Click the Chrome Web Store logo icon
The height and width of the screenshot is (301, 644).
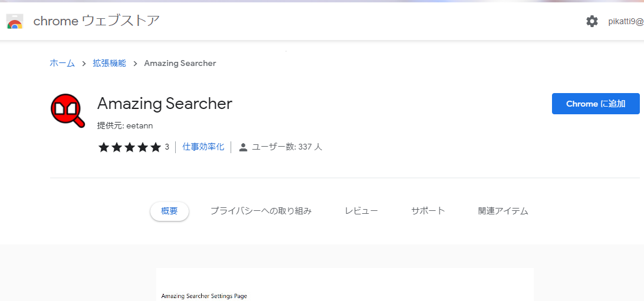pos(15,21)
